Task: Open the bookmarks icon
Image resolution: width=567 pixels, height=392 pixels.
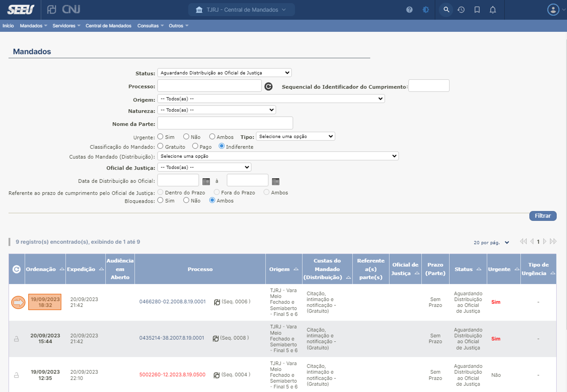Action: [x=477, y=10]
